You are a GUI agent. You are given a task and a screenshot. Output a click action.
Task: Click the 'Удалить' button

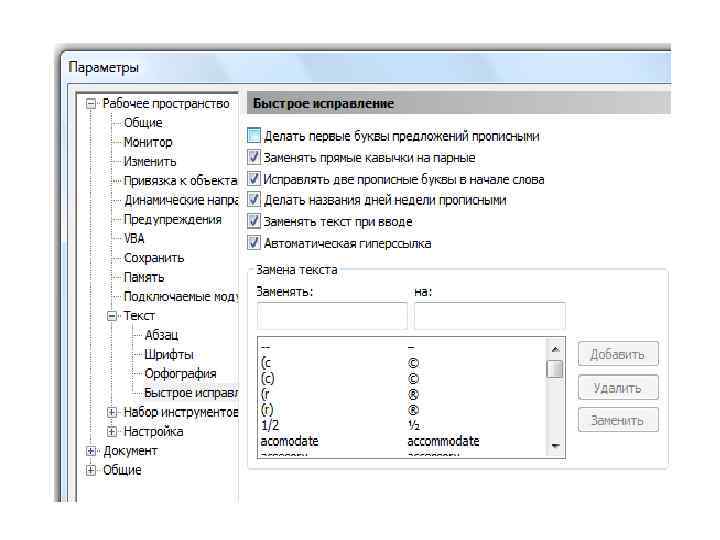(618, 388)
